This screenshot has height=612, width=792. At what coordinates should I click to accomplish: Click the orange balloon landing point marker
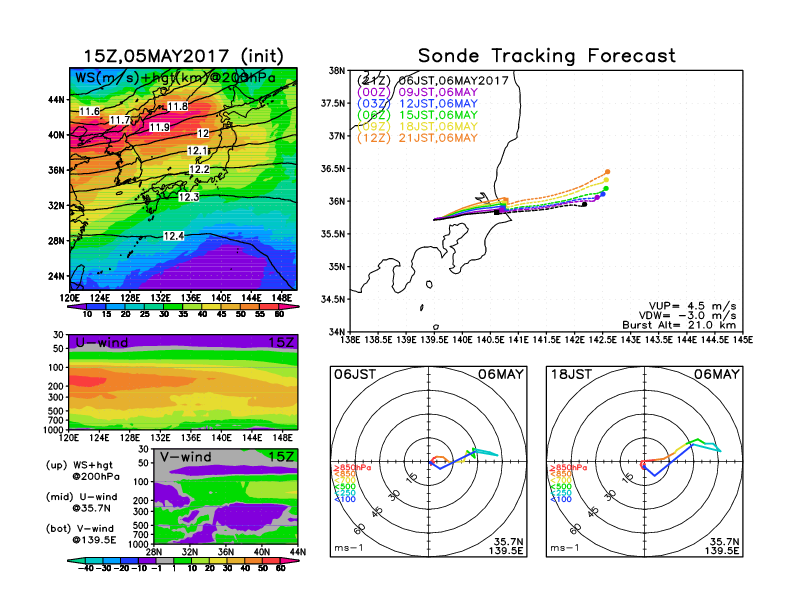607,172
